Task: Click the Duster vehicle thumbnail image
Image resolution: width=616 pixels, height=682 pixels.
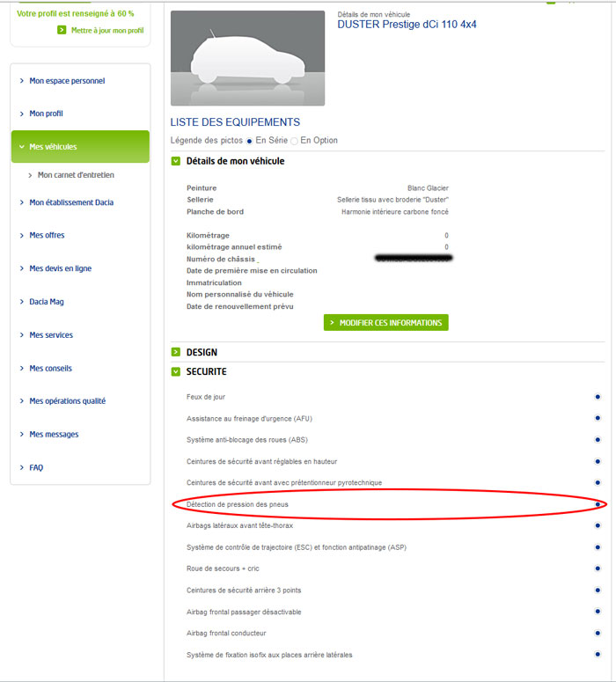Action: tap(247, 58)
